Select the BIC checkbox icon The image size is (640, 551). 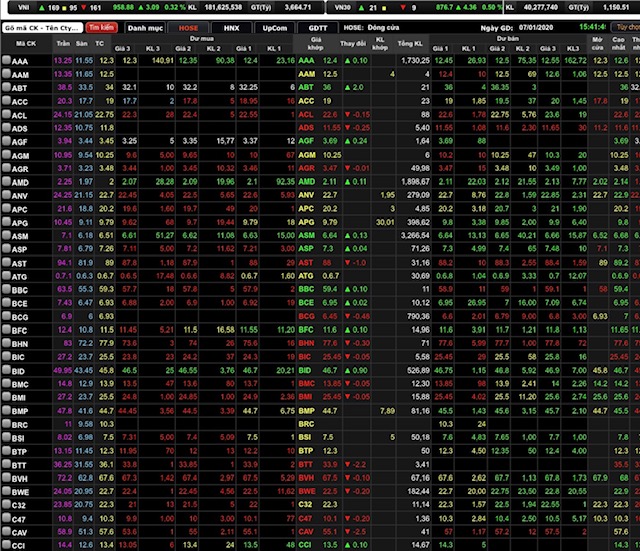click(x=6, y=357)
